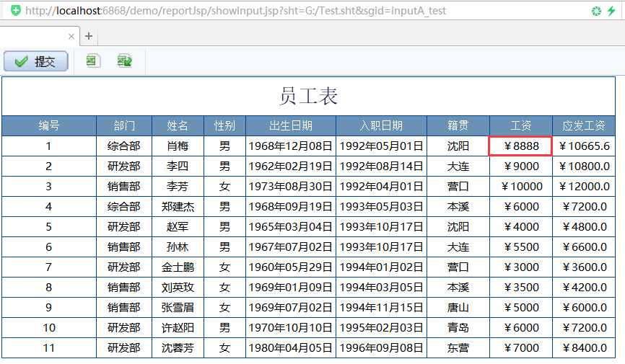Click birth date 1968年12月08日

[291, 146]
